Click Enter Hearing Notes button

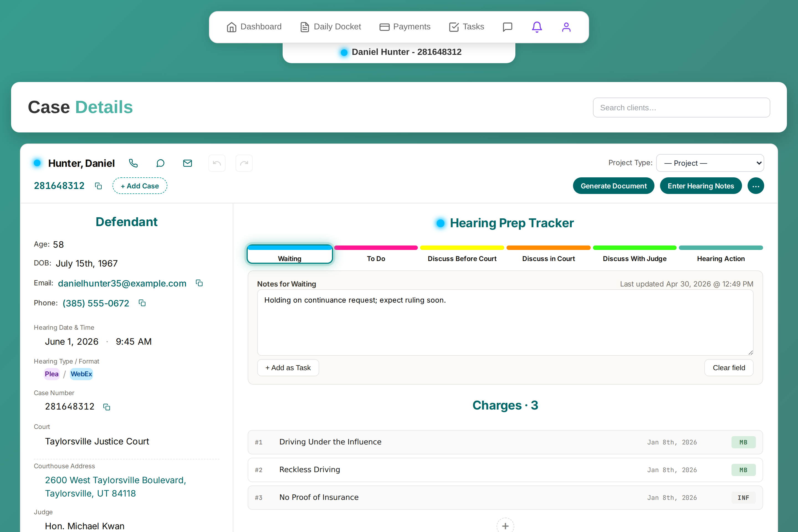click(701, 186)
